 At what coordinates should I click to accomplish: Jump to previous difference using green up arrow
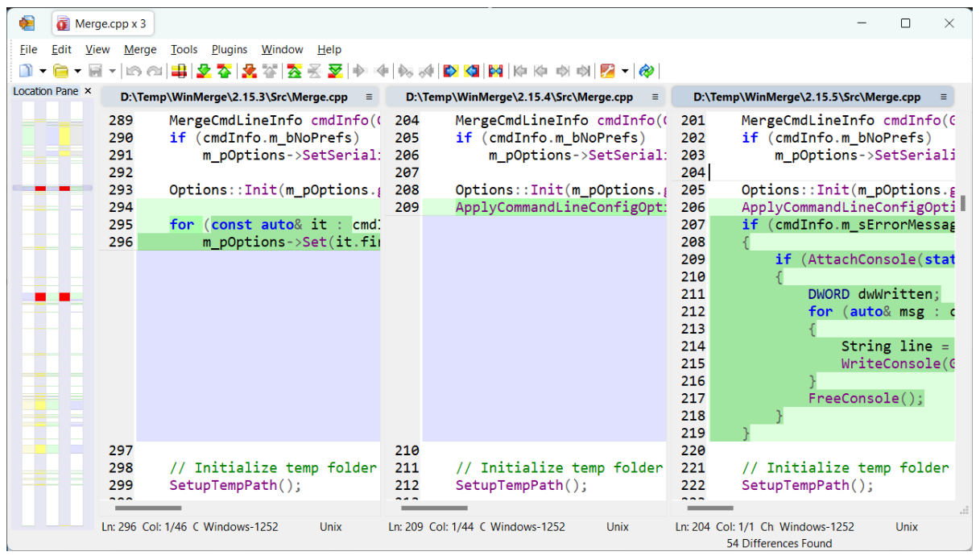pyautogui.click(x=224, y=71)
